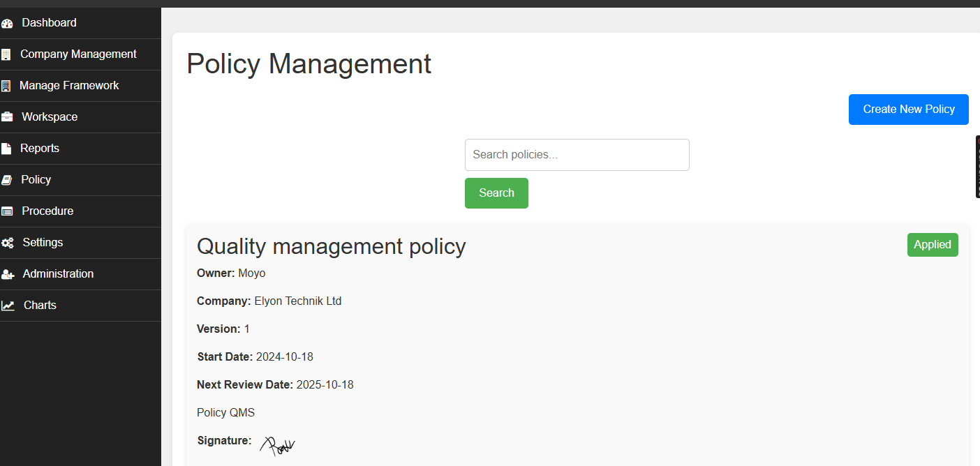Click the Procedure list icon

tap(8, 211)
